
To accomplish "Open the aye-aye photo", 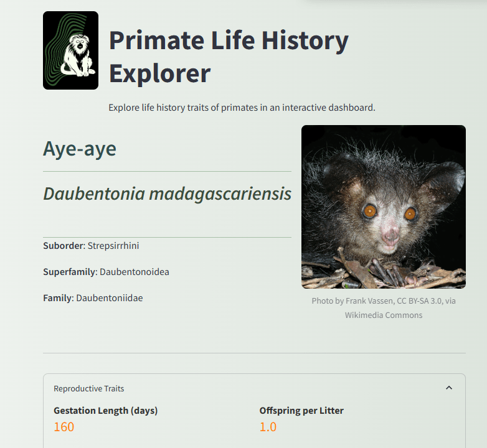I will click(383, 207).
